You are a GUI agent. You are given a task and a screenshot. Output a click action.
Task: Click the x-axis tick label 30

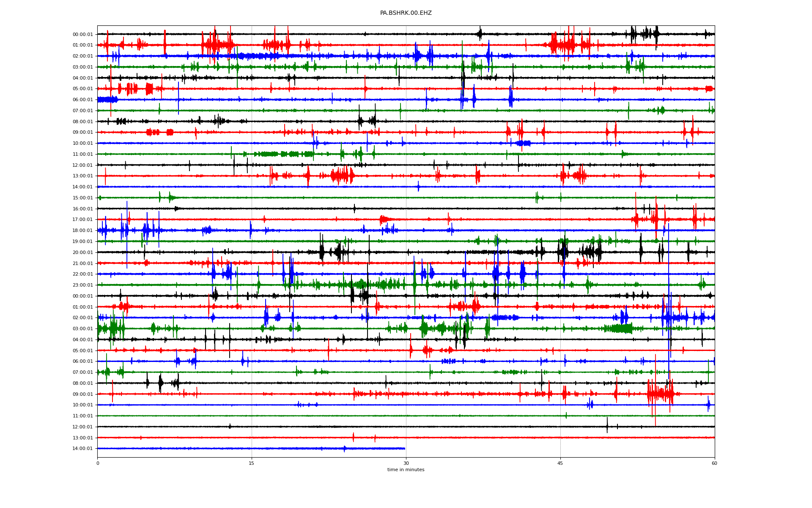click(x=406, y=463)
